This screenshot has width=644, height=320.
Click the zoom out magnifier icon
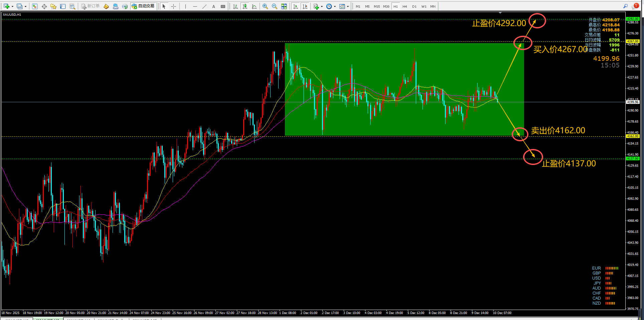click(275, 6)
